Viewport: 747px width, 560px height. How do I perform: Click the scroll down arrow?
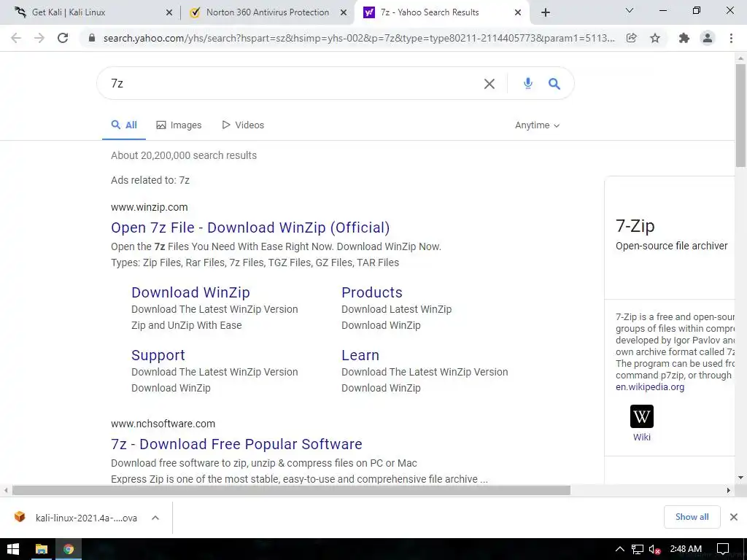740,478
